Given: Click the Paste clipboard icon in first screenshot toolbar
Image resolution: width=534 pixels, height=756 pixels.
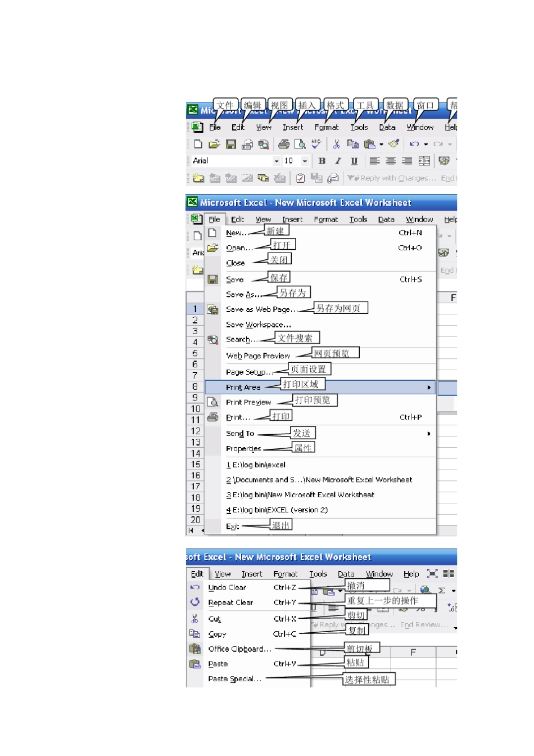Looking at the screenshot, I should (x=369, y=144).
